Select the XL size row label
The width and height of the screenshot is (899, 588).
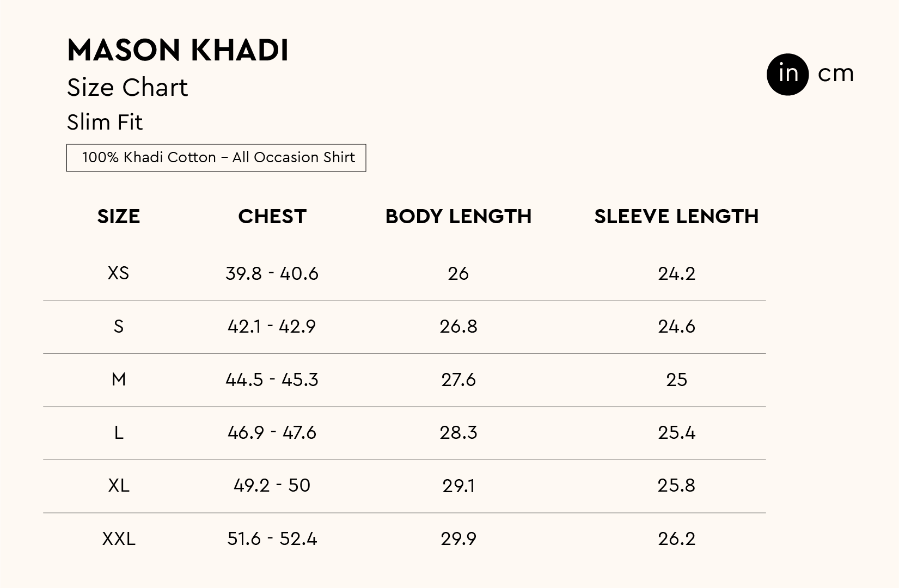[x=119, y=485]
